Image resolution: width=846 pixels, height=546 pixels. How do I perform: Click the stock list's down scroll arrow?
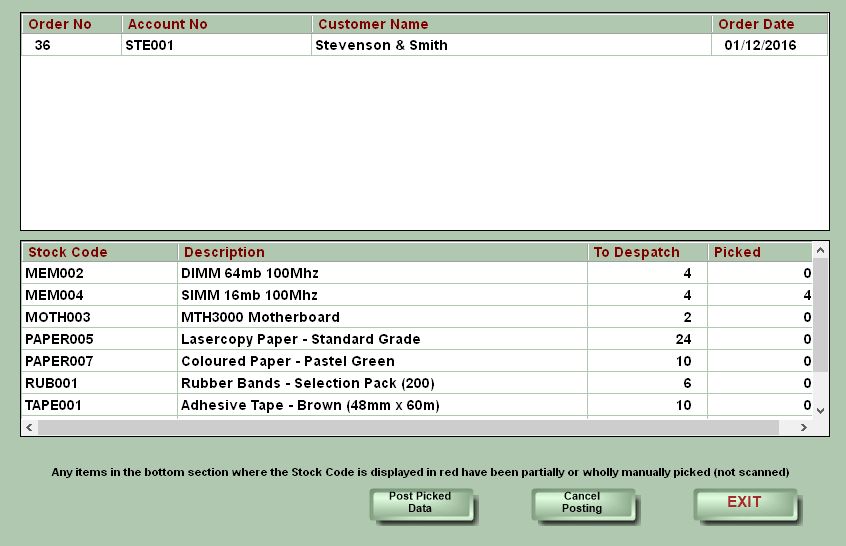(820, 411)
